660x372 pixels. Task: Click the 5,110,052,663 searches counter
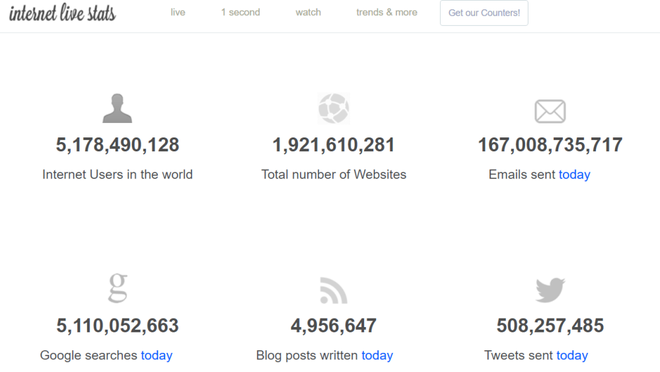coord(117,326)
